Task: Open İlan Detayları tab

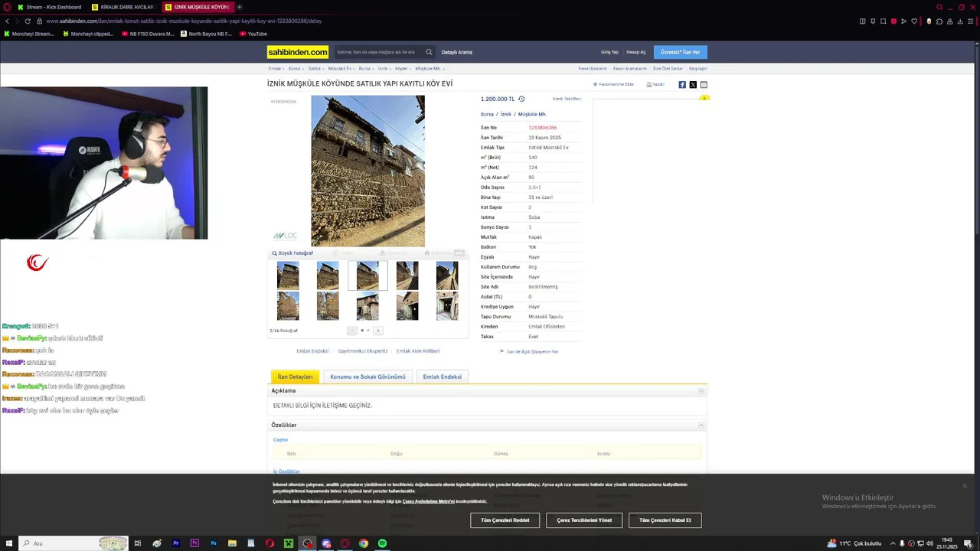Action: click(295, 377)
